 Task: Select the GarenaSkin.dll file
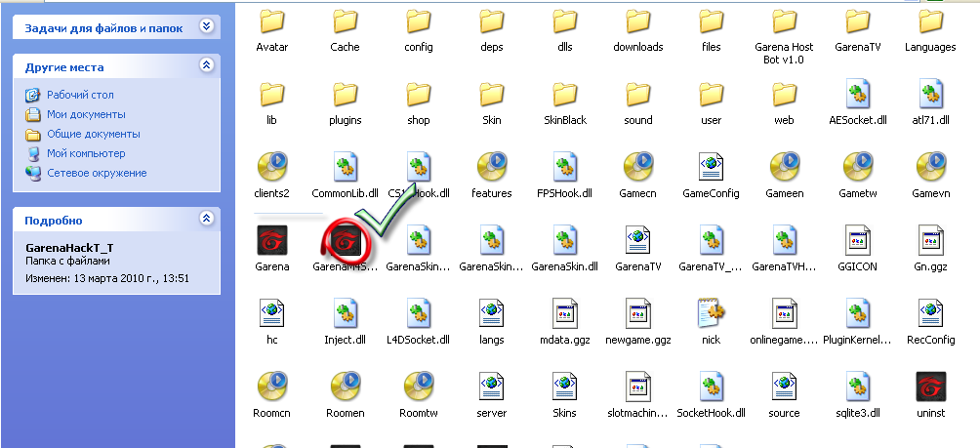pos(565,240)
